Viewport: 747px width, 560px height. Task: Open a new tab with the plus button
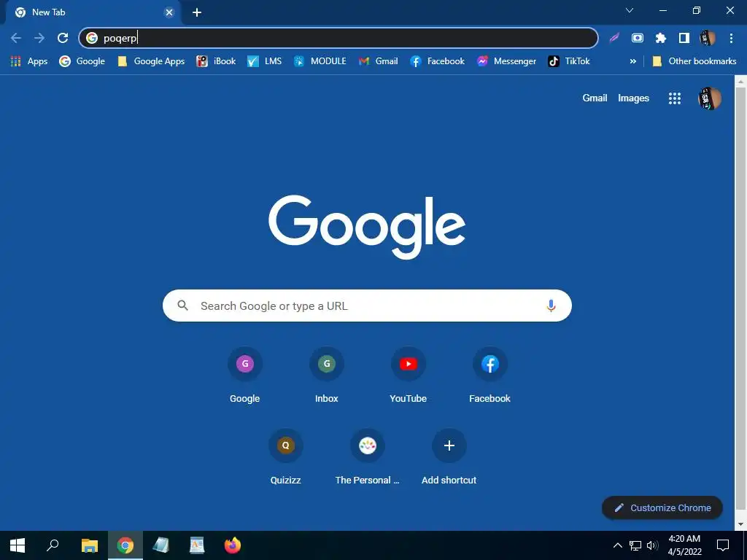[197, 12]
